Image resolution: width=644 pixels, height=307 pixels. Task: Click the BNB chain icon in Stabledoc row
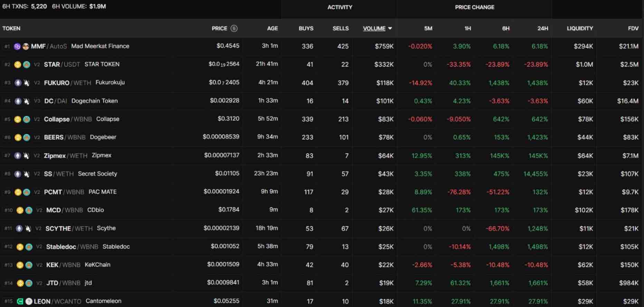click(x=20, y=247)
